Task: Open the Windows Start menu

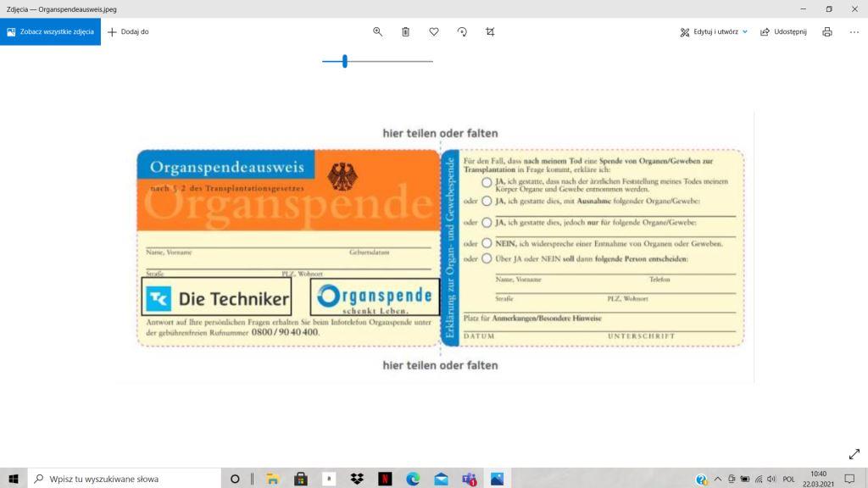Action: point(14,479)
